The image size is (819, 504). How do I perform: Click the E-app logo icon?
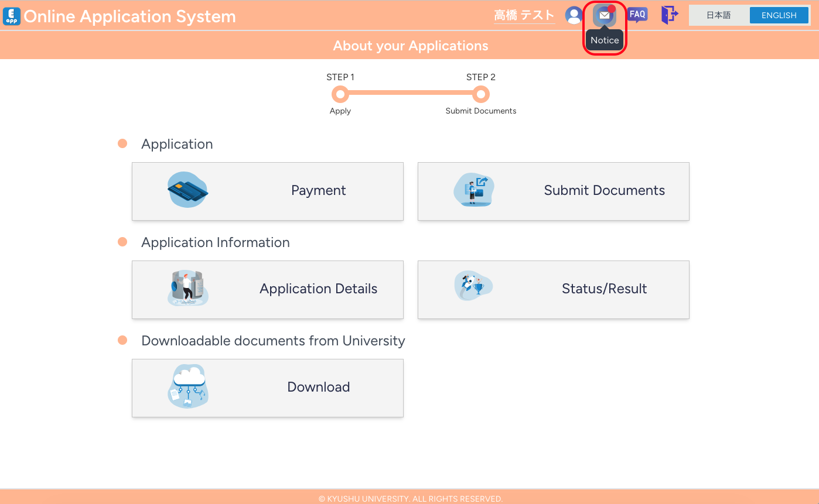[x=11, y=16]
